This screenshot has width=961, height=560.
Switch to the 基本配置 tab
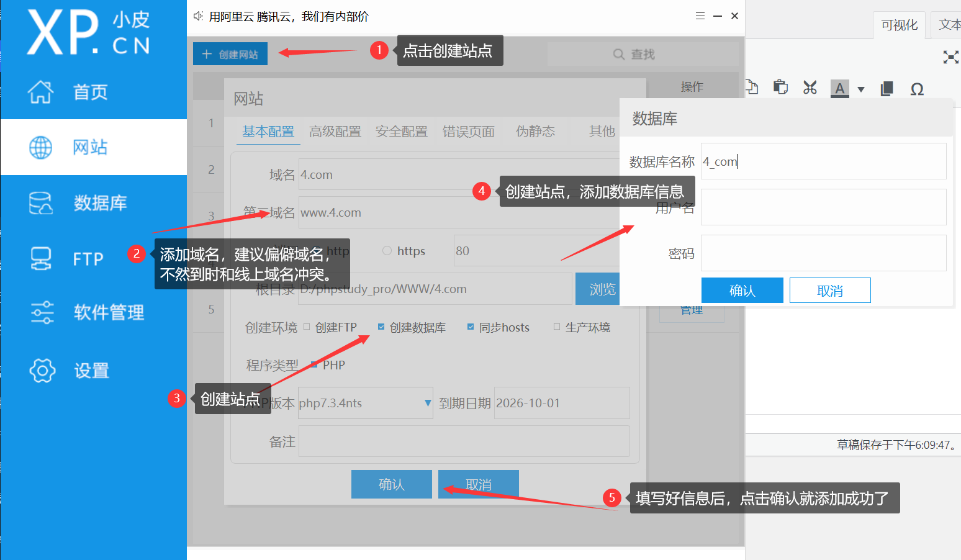tap(268, 132)
